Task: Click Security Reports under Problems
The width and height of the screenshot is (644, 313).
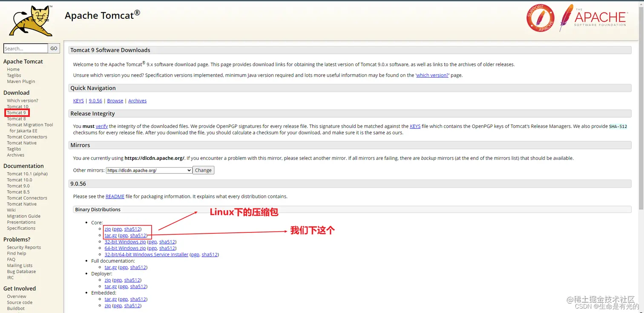Action: (x=23, y=247)
